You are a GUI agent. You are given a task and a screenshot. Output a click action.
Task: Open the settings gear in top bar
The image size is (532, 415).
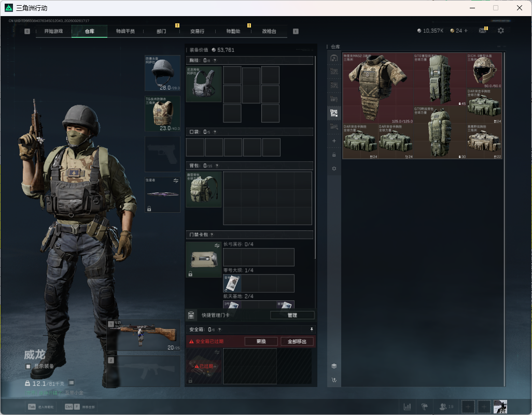click(x=501, y=31)
